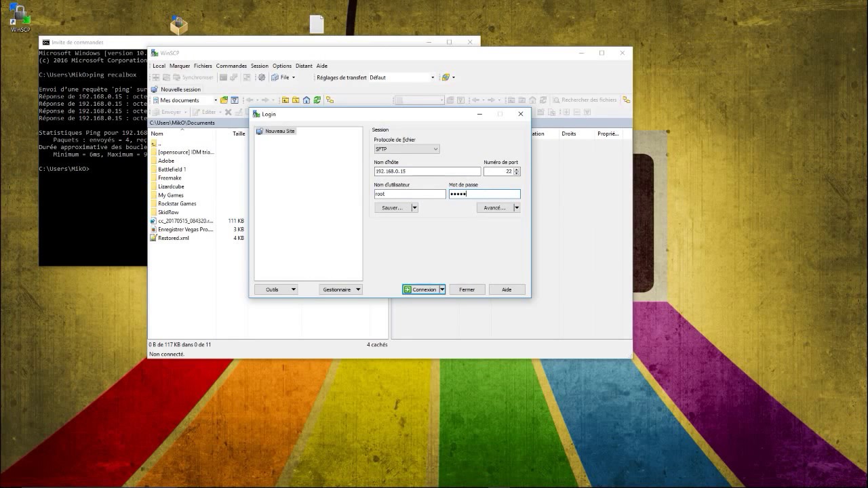The width and height of the screenshot is (868, 488).
Task: Open the Options menu
Action: click(x=282, y=66)
